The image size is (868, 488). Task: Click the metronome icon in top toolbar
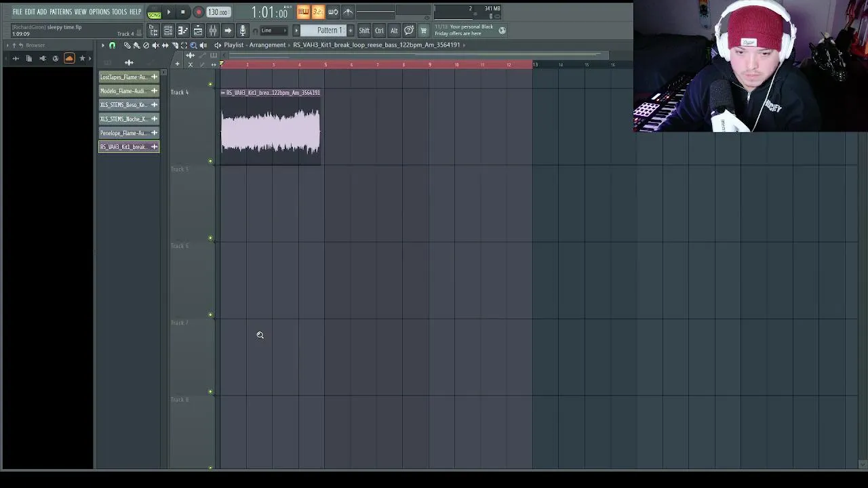point(348,12)
